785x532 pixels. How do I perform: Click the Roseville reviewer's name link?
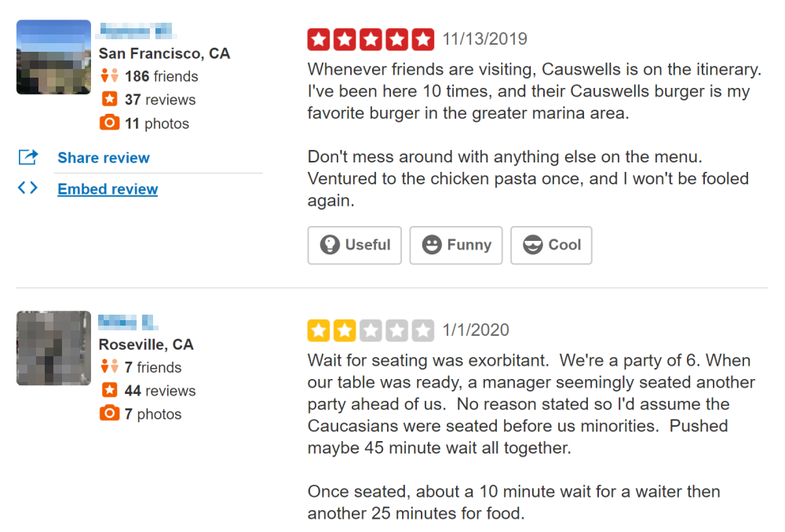[128, 322]
